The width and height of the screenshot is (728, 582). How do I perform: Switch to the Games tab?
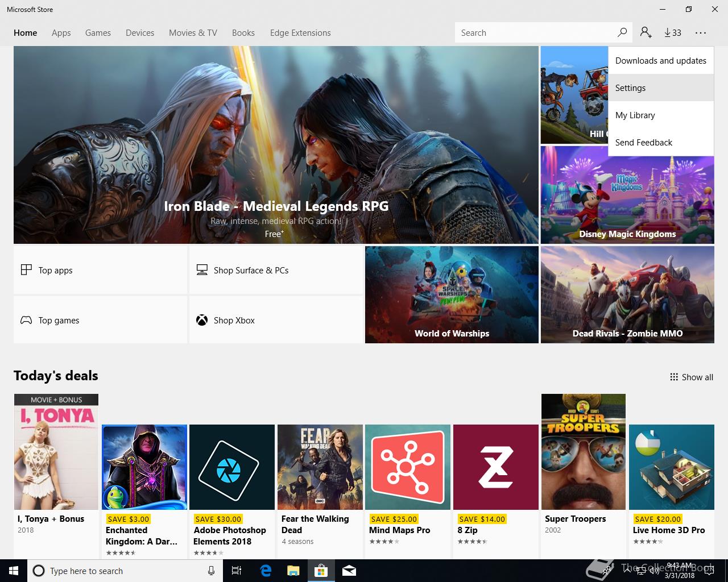(x=98, y=33)
